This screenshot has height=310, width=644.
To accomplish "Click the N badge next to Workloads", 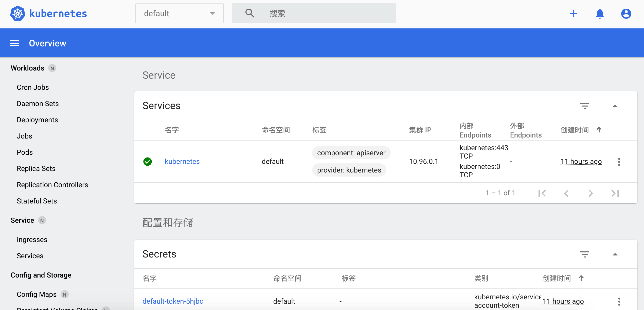I will click(52, 68).
